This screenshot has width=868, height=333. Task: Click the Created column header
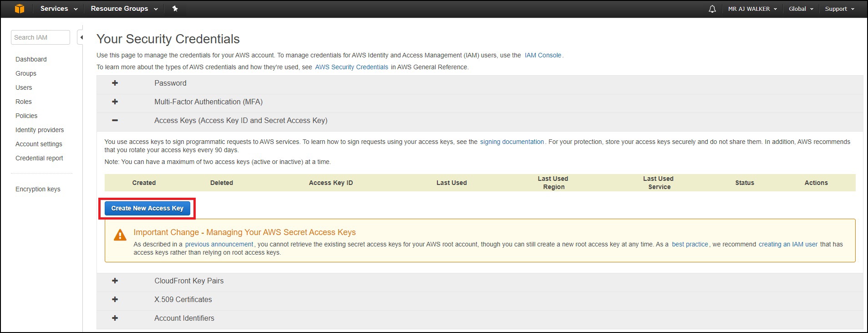(x=144, y=183)
